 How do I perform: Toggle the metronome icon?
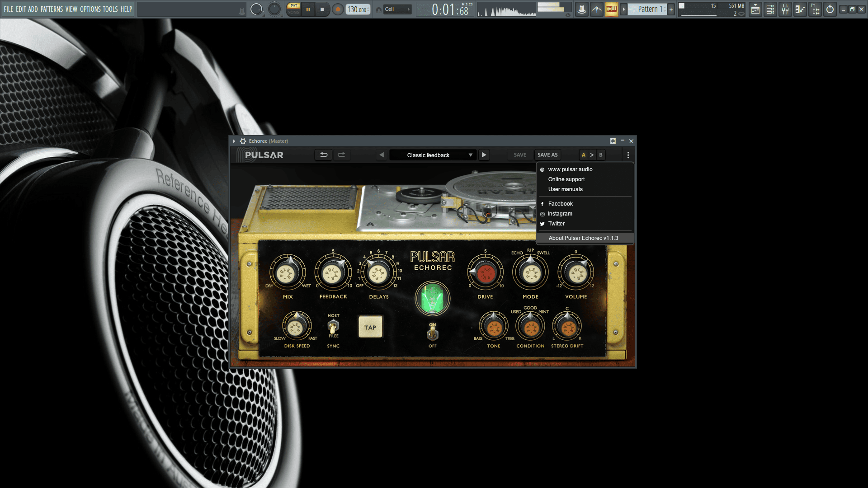582,9
